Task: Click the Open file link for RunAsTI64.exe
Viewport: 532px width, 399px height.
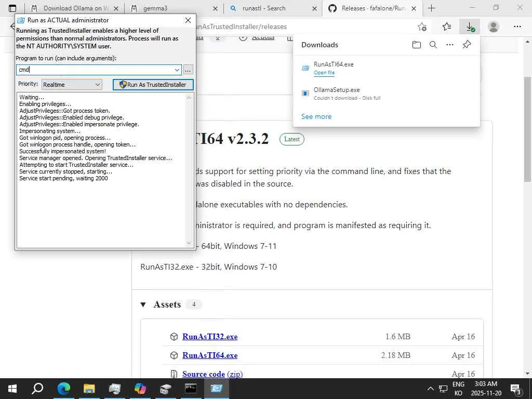Action: coord(324,73)
